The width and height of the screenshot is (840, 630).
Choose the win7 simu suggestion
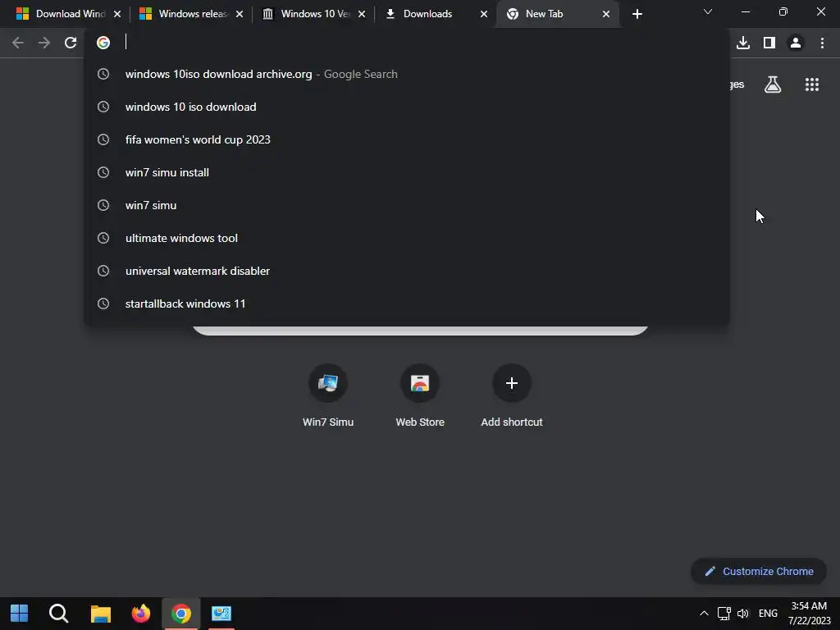click(407, 205)
